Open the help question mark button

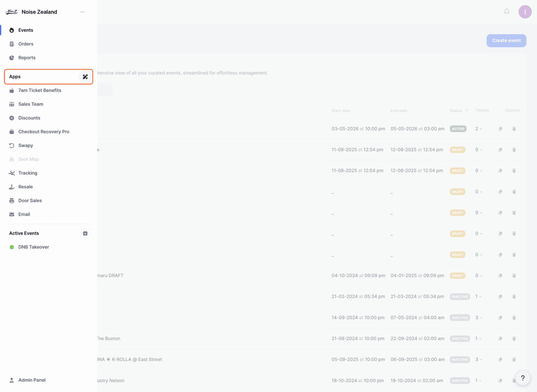click(522, 378)
